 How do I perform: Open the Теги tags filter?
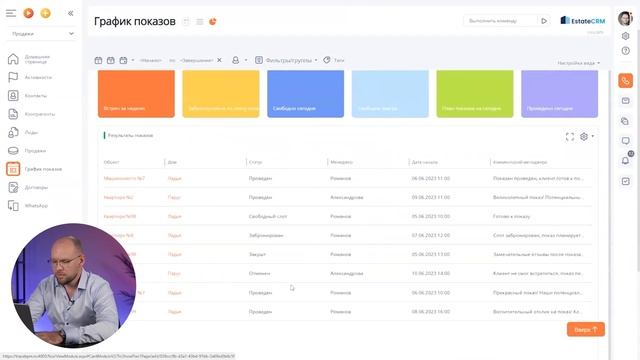click(333, 60)
